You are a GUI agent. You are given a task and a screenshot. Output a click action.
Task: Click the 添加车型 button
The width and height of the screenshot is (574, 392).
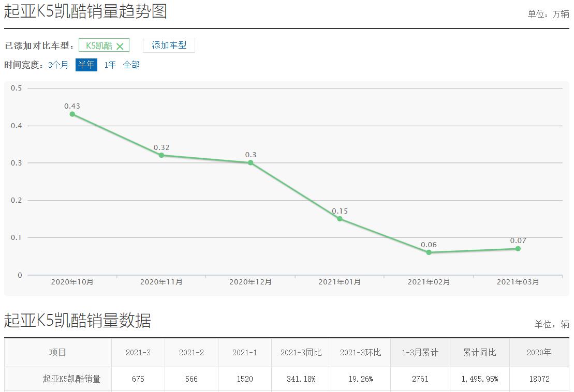(169, 46)
